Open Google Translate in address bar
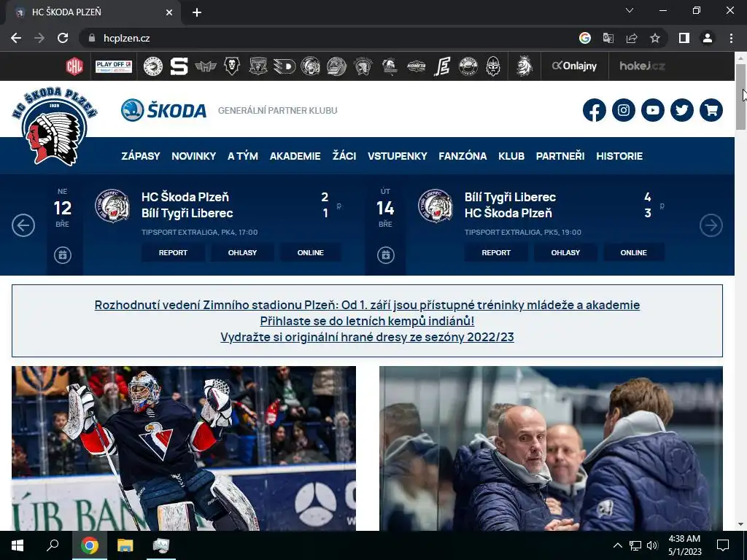 608,38
